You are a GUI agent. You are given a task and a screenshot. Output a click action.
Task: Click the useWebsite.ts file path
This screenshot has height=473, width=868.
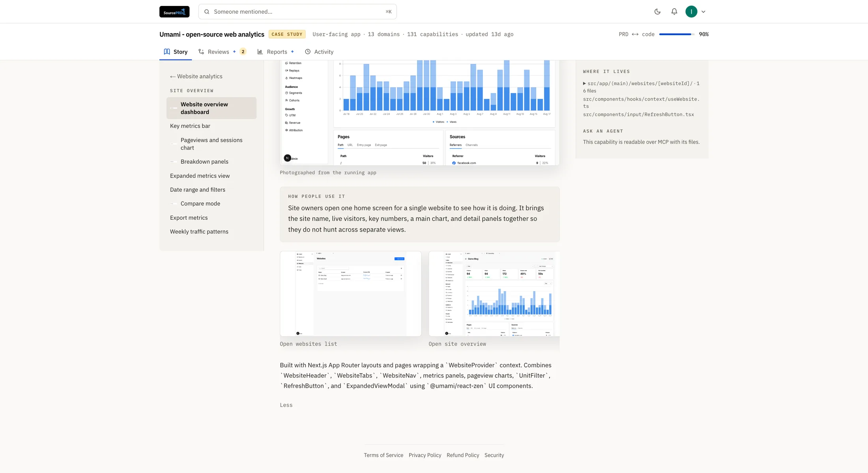click(x=641, y=103)
